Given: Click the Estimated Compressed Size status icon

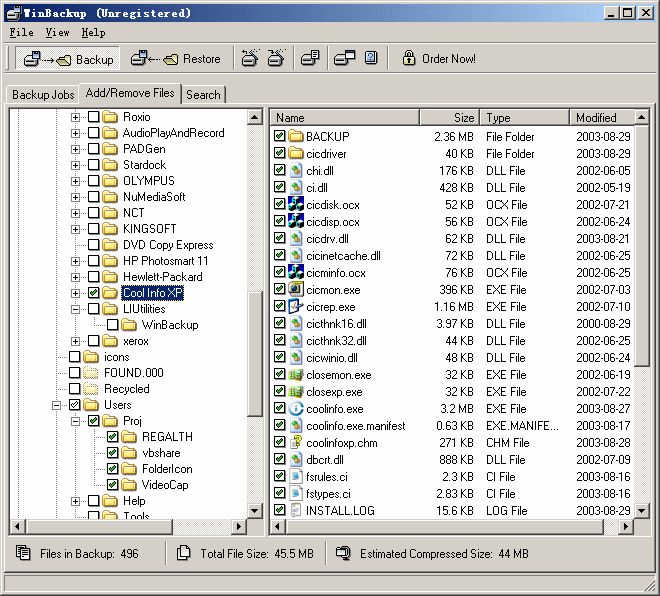Looking at the screenshot, I should pyautogui.click(x=343, y=553).
